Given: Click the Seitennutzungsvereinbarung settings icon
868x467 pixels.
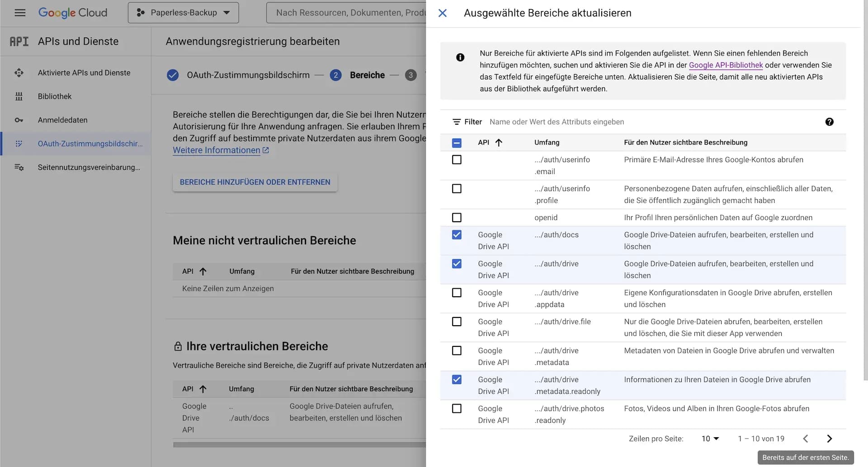Looking at the screenshot, I should coord(19,167).
